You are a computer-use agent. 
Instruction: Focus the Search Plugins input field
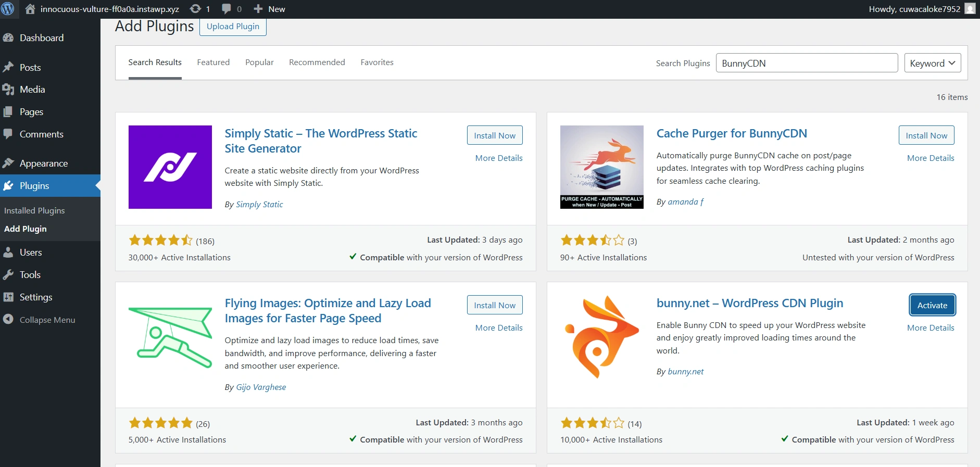coord(807,63)
